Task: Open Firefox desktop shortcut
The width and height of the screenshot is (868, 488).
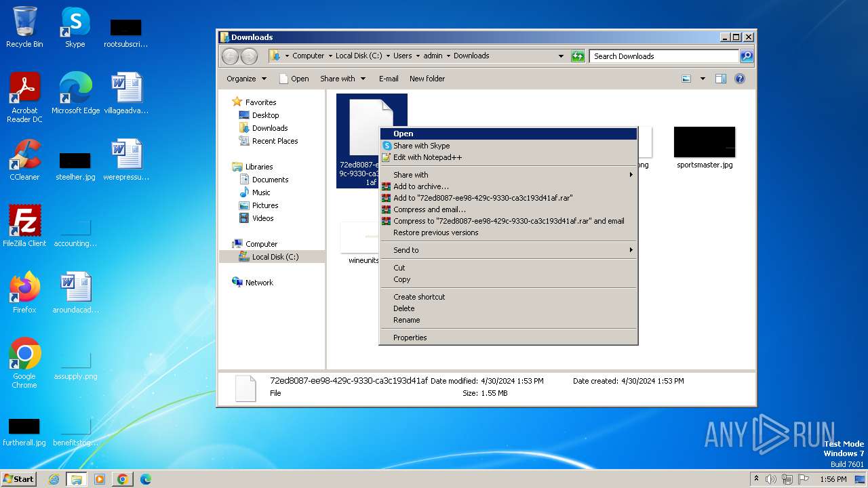Action: 24,293
